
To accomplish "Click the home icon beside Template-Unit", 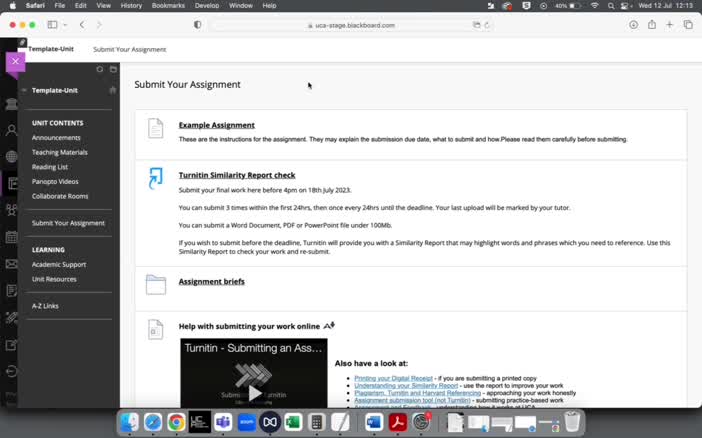I will (x=113, y=90).
